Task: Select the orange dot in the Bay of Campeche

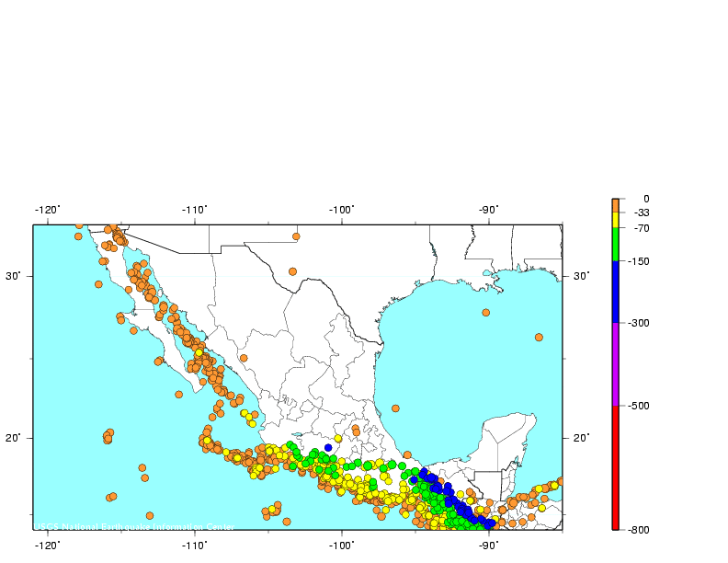Action: 395,408
